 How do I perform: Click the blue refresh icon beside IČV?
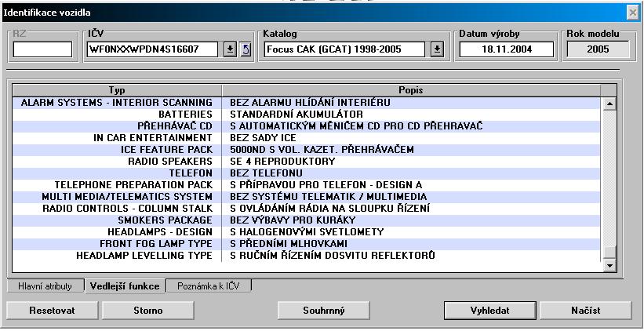[x=245, y=49]
